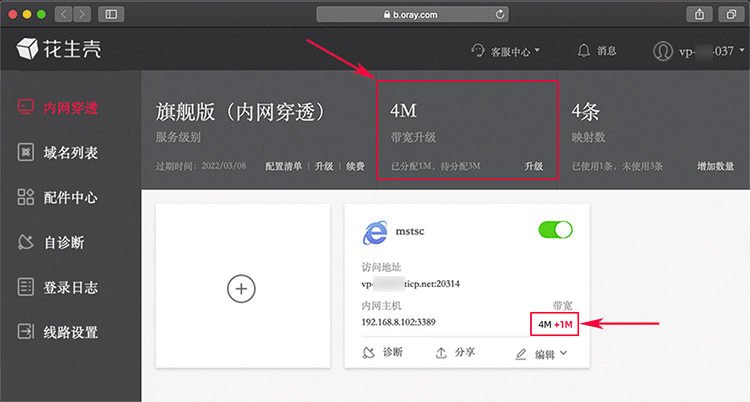Click the 花生壳 logo

pyautogui.click(x=59, y=49)
